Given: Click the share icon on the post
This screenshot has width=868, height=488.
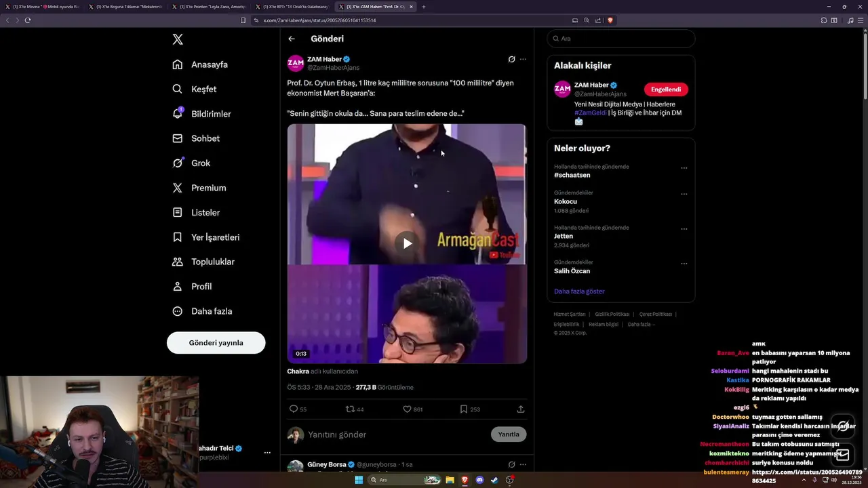Looking at the screenshot, I should (x=521, y=409).
